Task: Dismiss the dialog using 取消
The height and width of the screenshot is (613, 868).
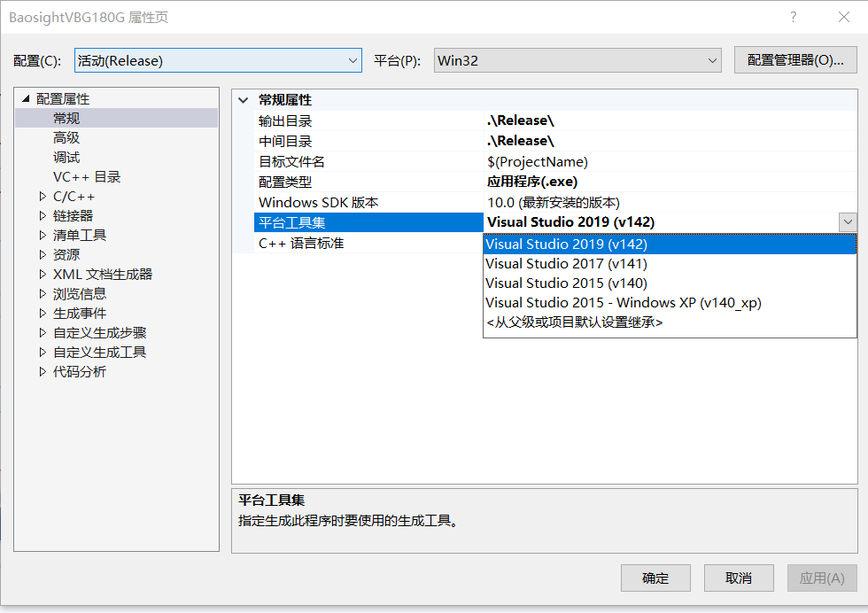Action: pyautogui.click(x=738, y=578)
